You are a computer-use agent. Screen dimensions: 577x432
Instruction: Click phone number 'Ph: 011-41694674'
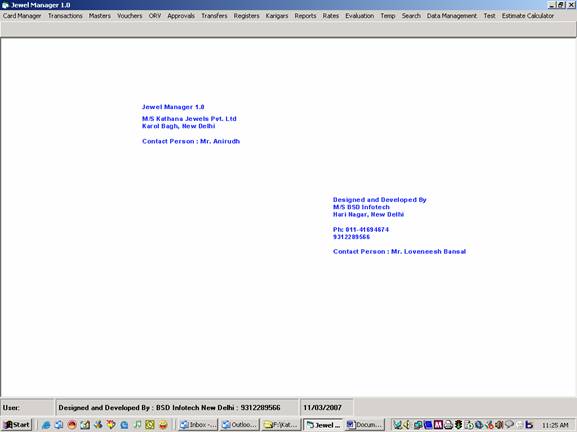(361, 230)
